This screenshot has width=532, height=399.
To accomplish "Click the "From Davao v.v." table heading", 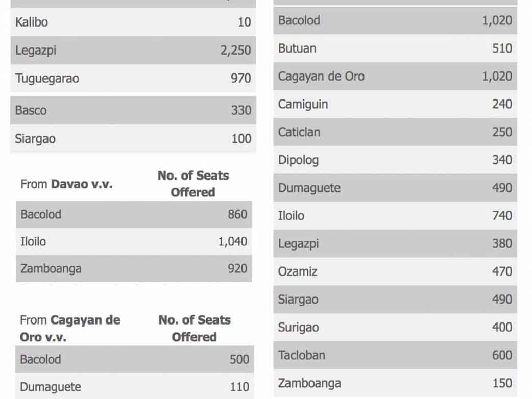I will pyautogui.click(x=66, y=184).
